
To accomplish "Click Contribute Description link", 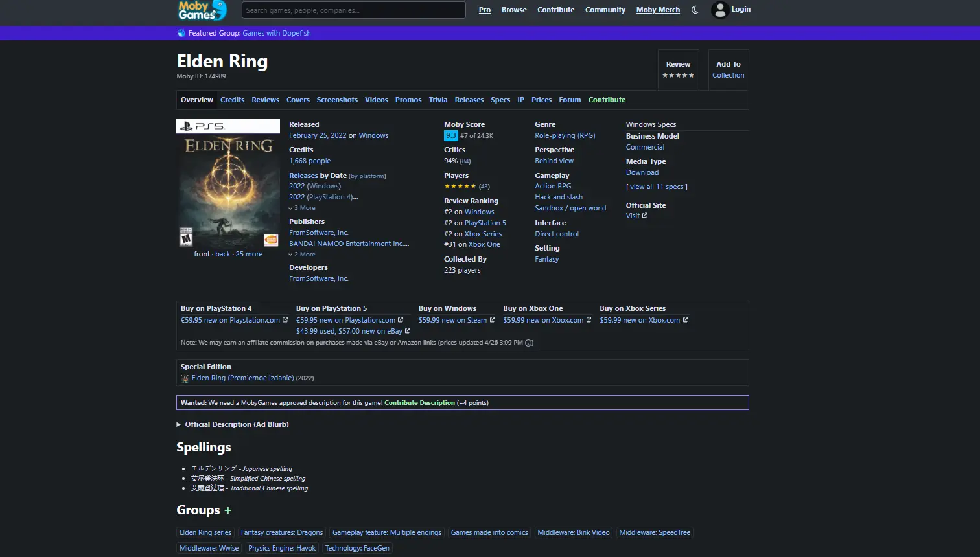I will [419, 403].
